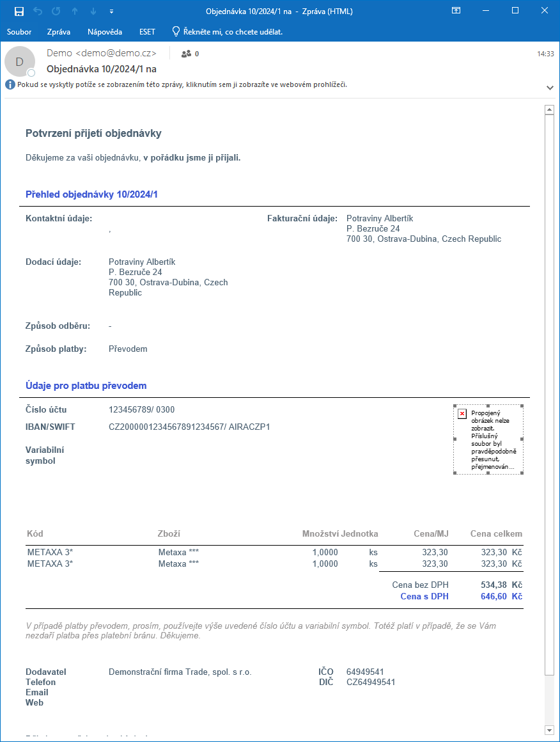The image size is (560, 742).
Task: Click the sender avatar D
Action: (19, 61)
